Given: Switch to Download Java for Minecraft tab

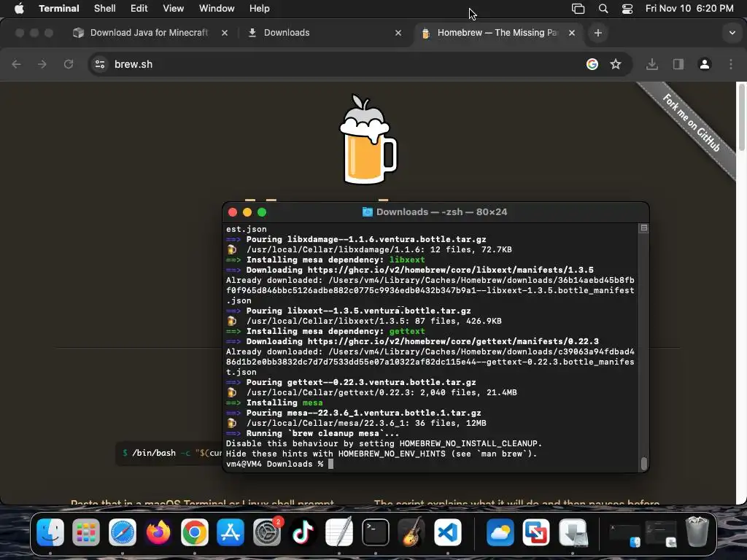Looking at the screenshot, I should (149, 33).
